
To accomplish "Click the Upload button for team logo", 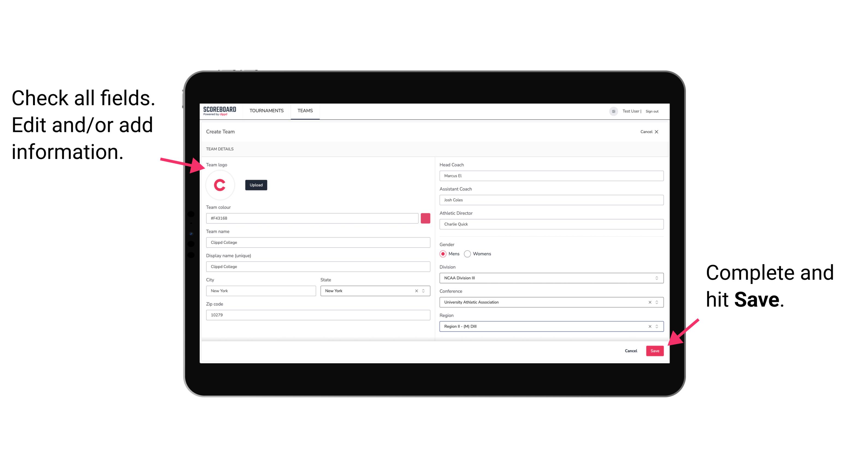I will tap(256, 185).
